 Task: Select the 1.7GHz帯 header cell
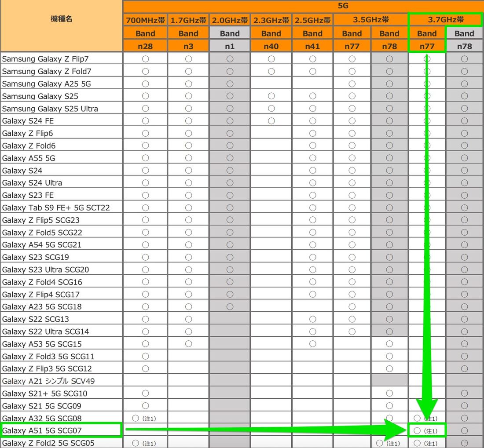pyautogui.click(x=188, y=20)
